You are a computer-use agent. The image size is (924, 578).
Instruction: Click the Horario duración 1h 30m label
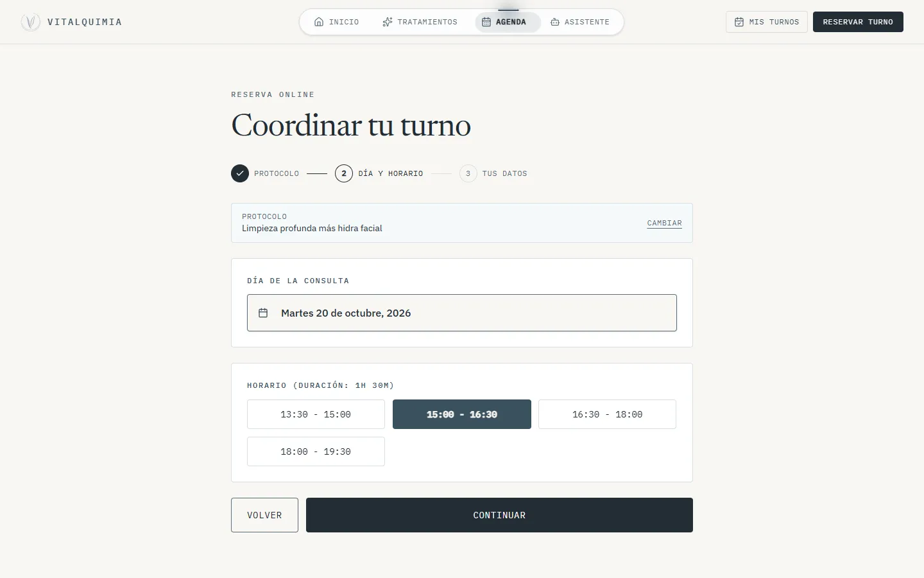(x=321, y=385)
